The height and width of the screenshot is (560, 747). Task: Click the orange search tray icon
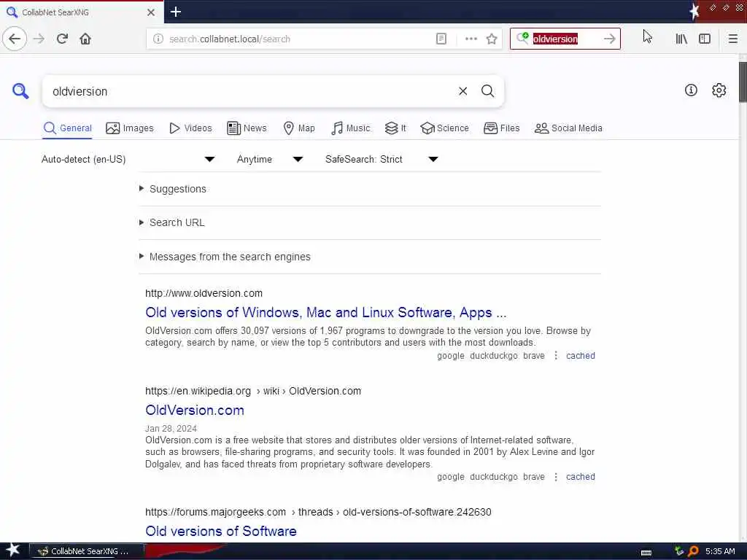point(693,551)
